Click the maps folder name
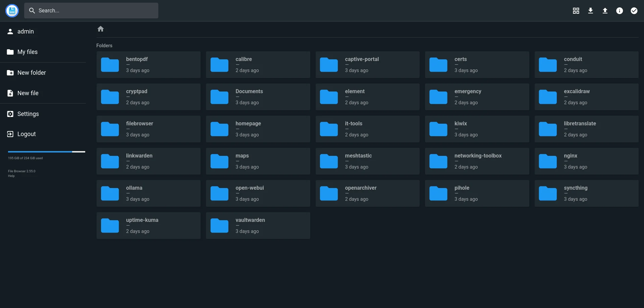Viewport: 644px width, 308px height. point(242,156)
